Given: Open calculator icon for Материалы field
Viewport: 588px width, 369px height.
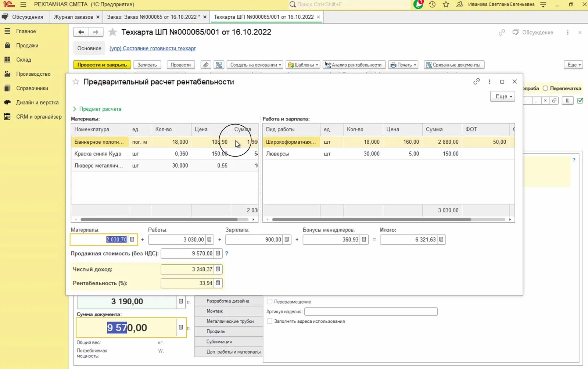Looking at the screenshot, I should tap(132, 239).
